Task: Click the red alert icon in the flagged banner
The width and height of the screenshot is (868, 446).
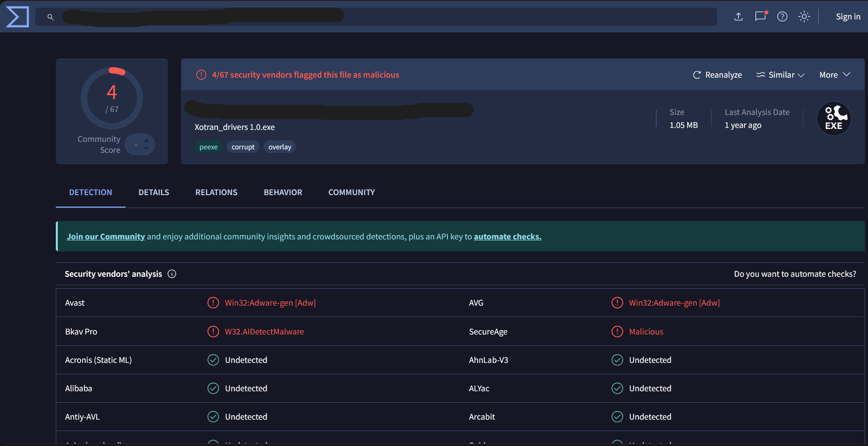Action: tap(201, 75)
